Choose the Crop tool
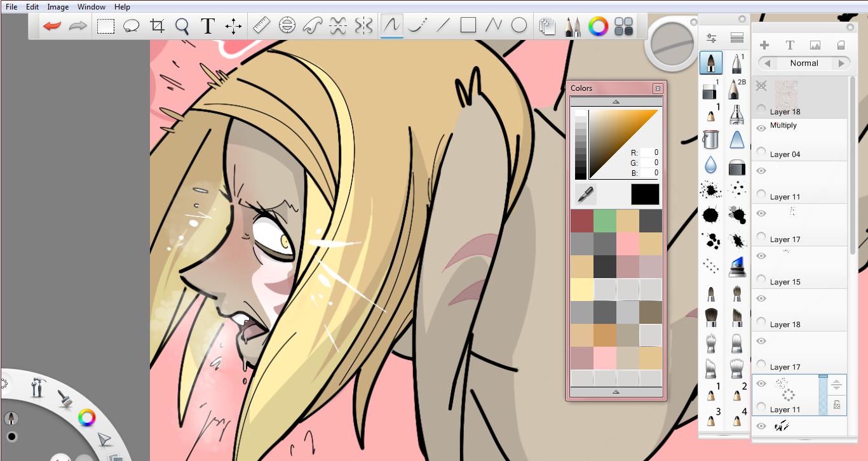868x461 pixels. pos(157,26)
